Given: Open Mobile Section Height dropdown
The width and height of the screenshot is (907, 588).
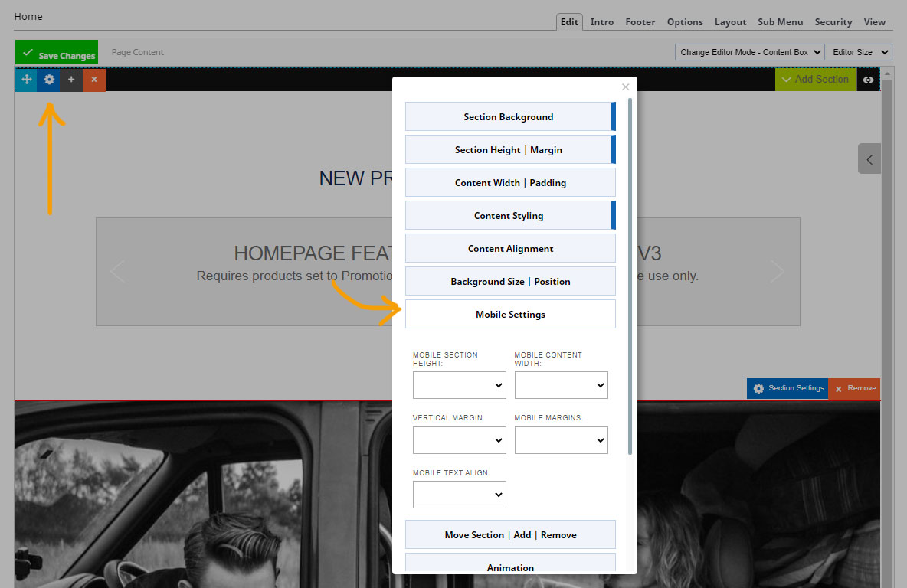Looking at the screenshot, I should (460, 385).
